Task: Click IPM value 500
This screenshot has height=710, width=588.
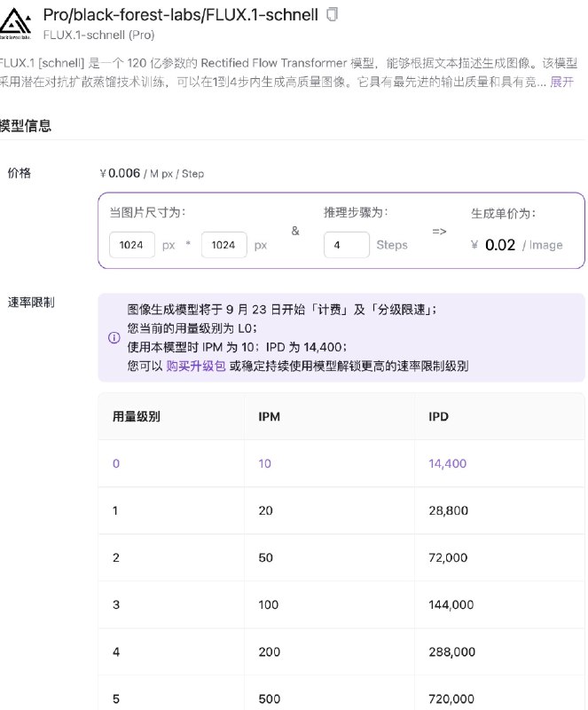Action: point(270,699)
